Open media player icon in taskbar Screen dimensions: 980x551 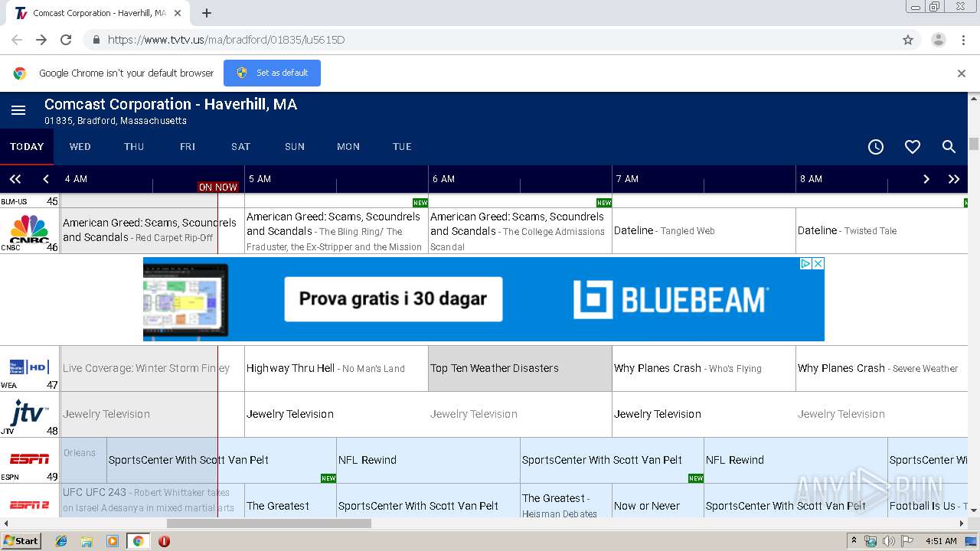[113, 541]
